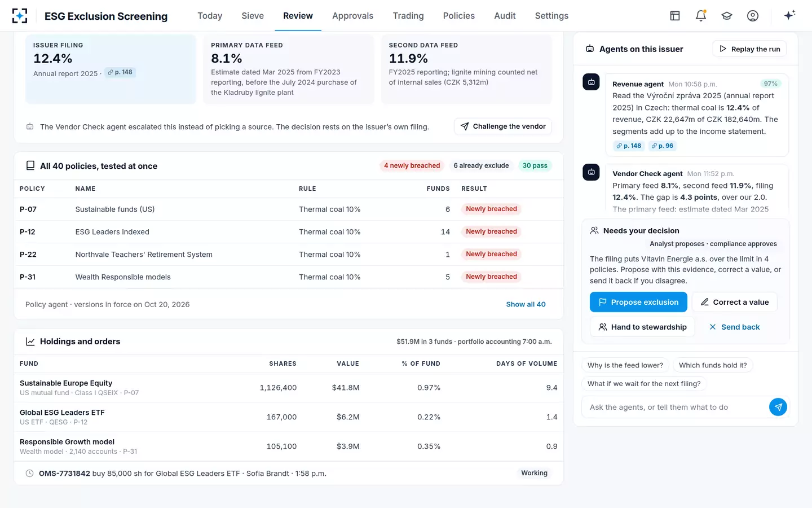Click the Primary Data Feed 8.1% card
812x508 pixels.
click(x=289, y=69)
